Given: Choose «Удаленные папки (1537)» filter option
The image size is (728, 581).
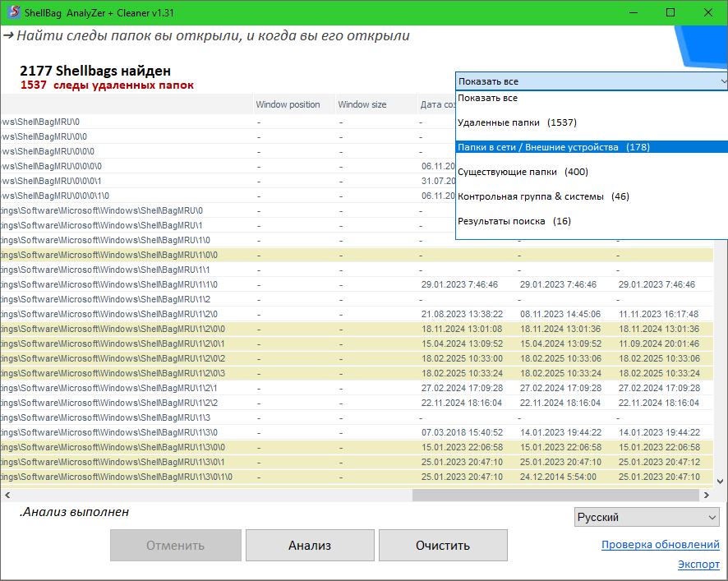Looking at the screenshot, I should 517,122.
